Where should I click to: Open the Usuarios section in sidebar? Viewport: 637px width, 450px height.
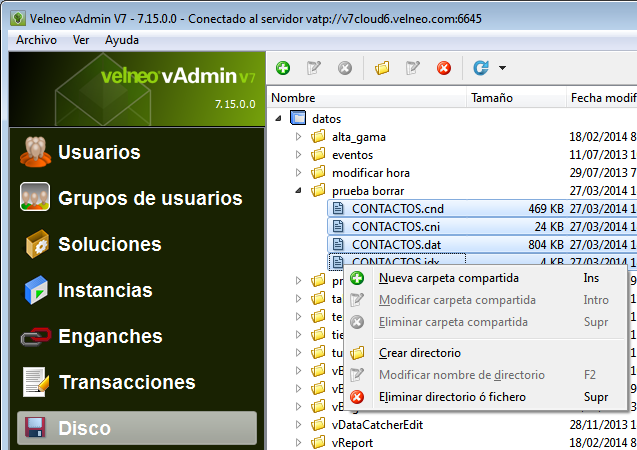[x=137, y=152]
